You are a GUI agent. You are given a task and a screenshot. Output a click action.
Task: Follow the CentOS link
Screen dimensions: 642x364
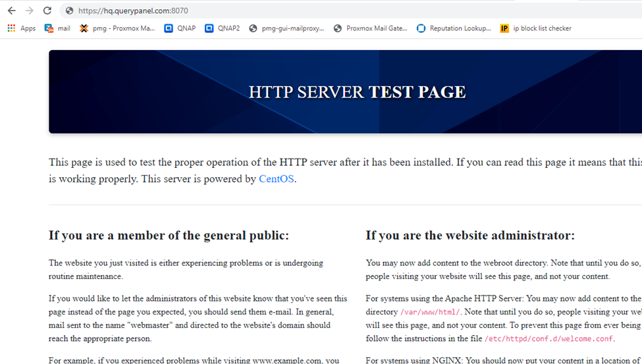pos(276,179)
